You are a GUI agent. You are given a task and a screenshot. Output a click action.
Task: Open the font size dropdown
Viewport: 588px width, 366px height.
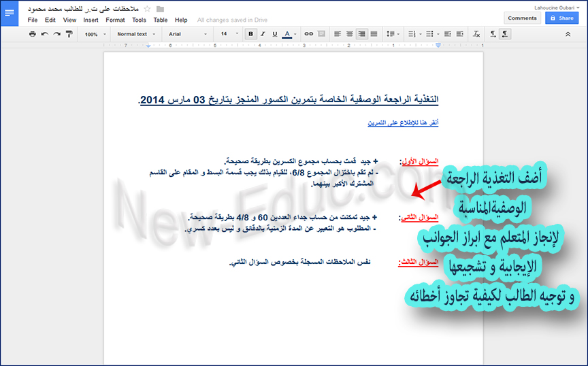pyautogui.click(x=229, y=34)
